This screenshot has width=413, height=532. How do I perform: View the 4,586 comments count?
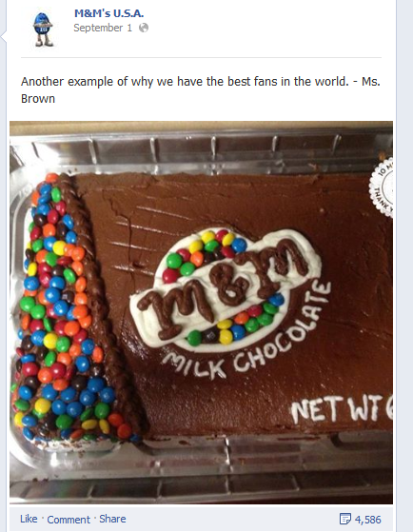pos(368,520)
